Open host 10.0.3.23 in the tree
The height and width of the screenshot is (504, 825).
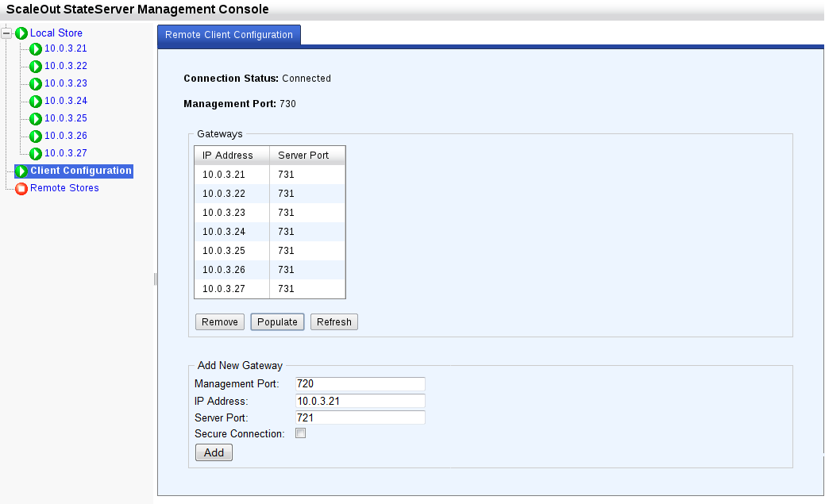point(66,83)
